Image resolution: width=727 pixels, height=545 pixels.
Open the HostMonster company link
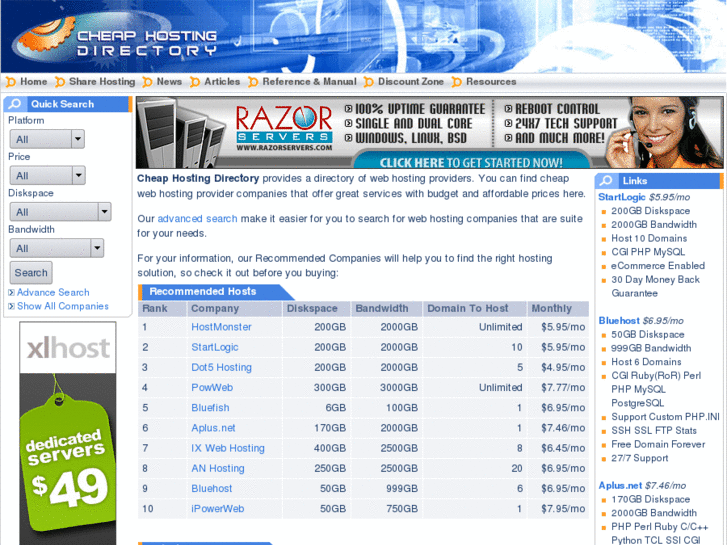coord(221,327)
